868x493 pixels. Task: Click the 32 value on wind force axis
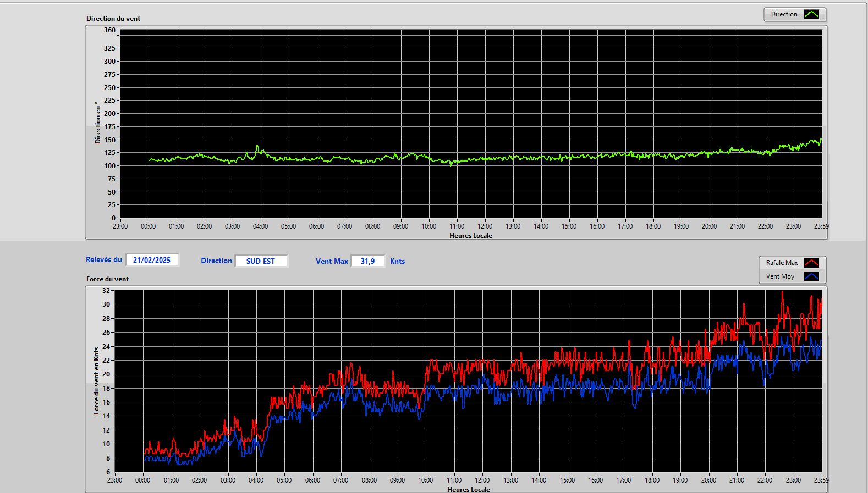pos(106,290)
